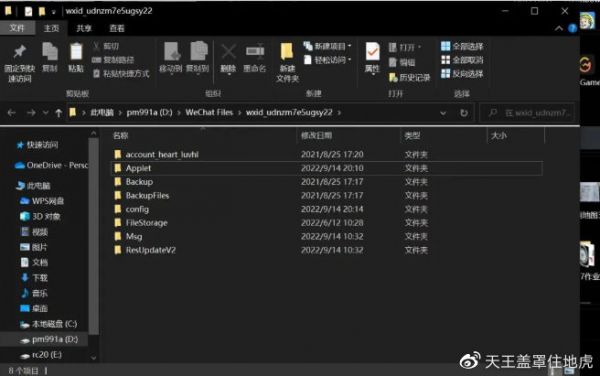Switch to the Share (共享) tab
Viewport: 600px width, 376px height.
(x=84, y=28)
